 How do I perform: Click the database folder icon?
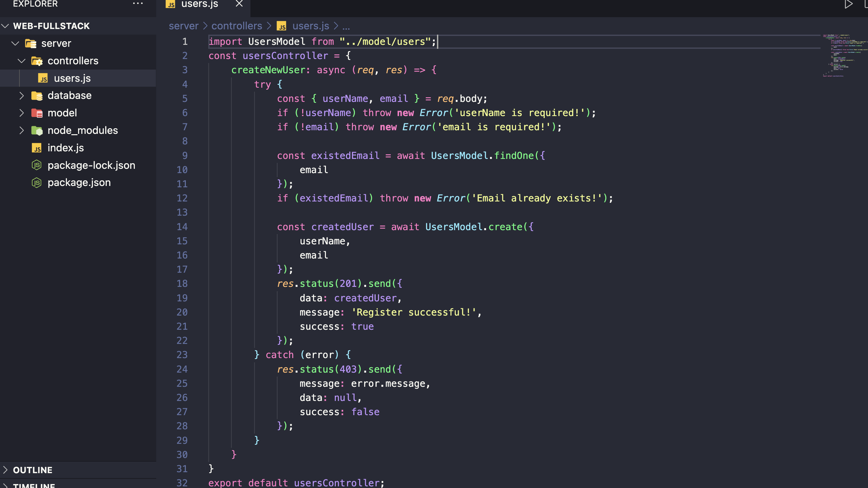point(37,96)
